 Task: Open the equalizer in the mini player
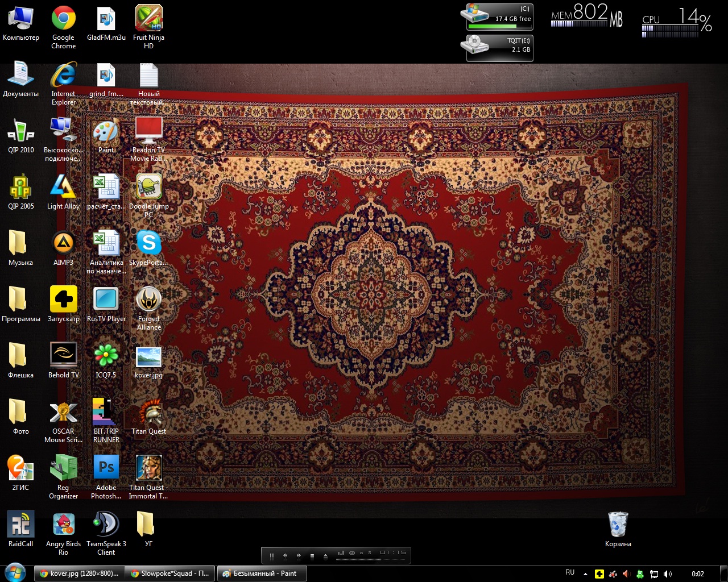[x=341, y=552]
